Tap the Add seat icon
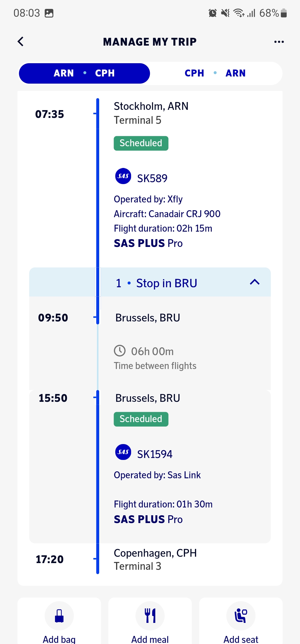300x644 pixels. [241, 616]
